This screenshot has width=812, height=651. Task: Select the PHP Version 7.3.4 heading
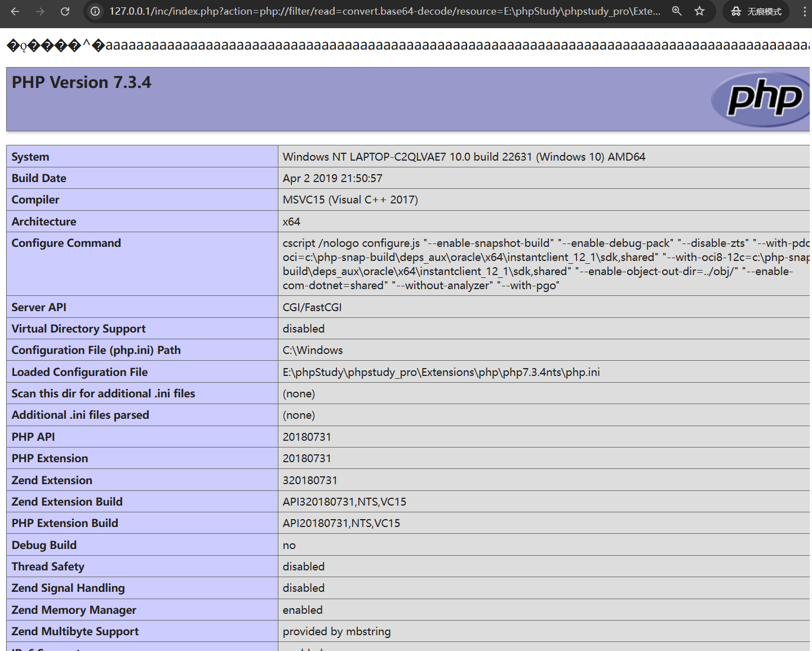[x=81, y=82]
